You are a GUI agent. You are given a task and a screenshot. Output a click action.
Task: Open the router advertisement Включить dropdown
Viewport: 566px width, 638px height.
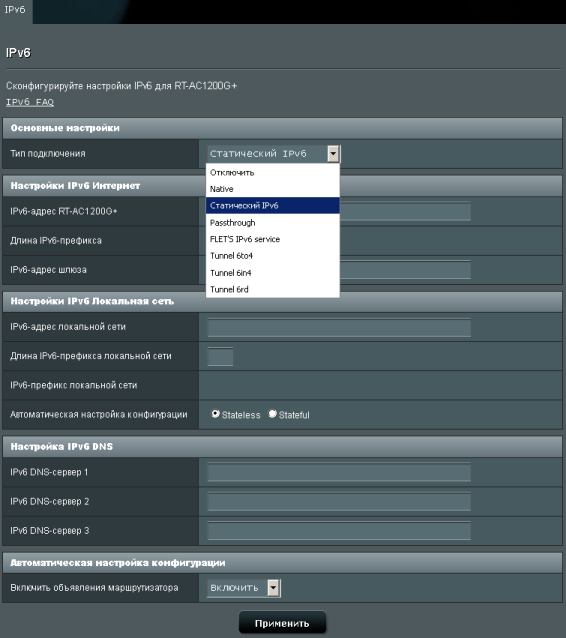243,588
